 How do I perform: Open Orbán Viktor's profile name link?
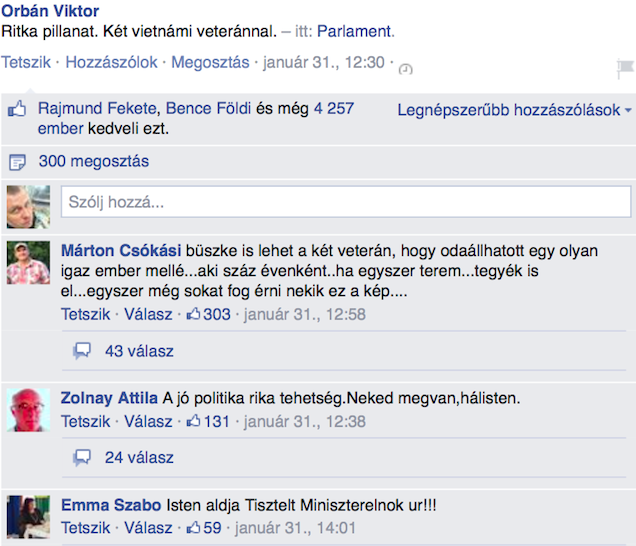pos(50,11)
